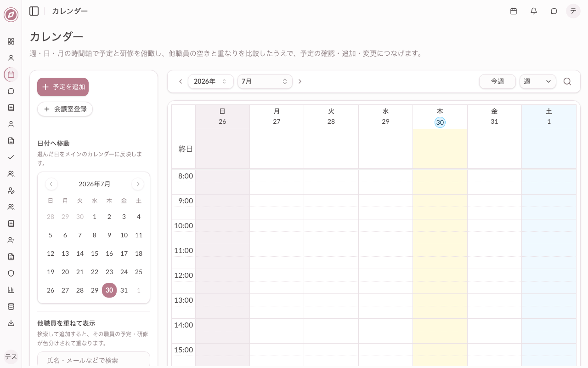This screenshot has width=588, height=368.
Task: Go to next period with the right chevron beside 7月
Action: pos(300,81)
